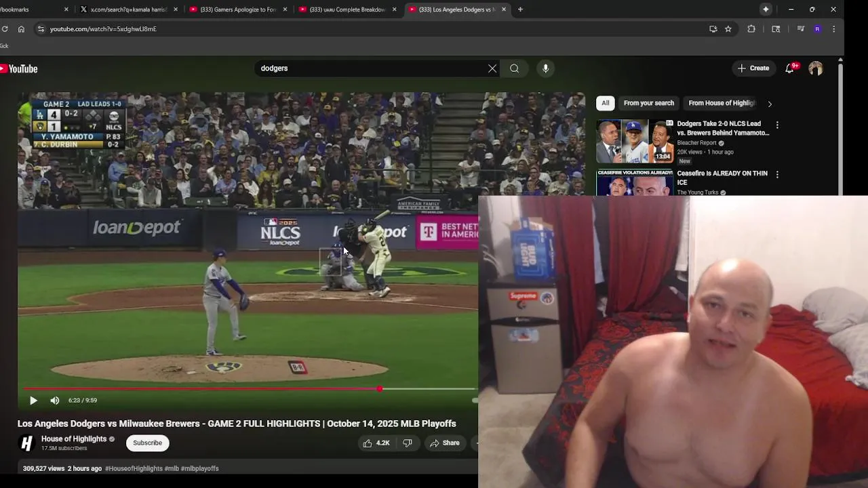Open the extensions puzzle icon

[x=751, y=29]
